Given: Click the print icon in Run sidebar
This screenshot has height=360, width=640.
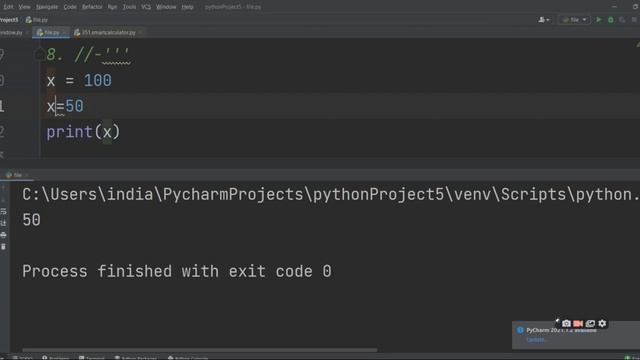Looking at the screenshot, I should tap(4, 235).
